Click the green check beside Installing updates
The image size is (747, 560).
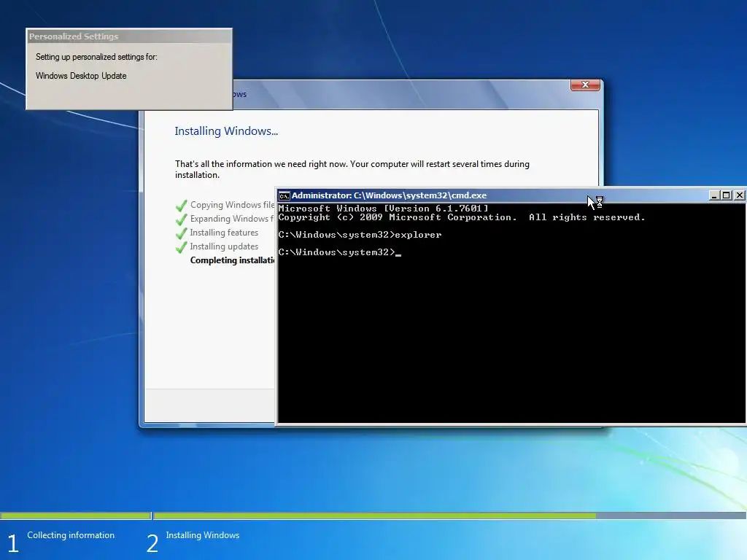tap(181, 247)
